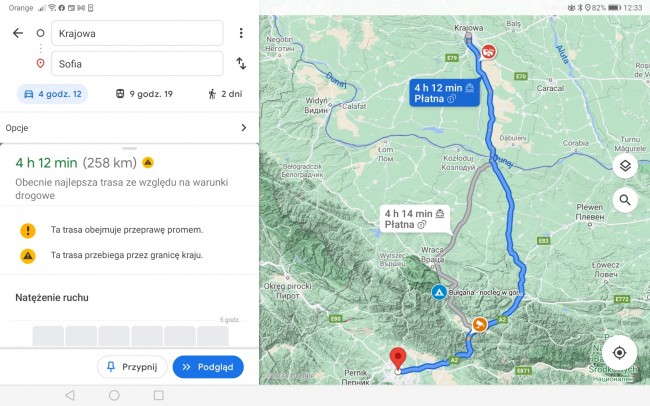The image size is (650, 406).
Task: Tap the blue campsite marker in Bulgaria
Action: tap(439, 292)
